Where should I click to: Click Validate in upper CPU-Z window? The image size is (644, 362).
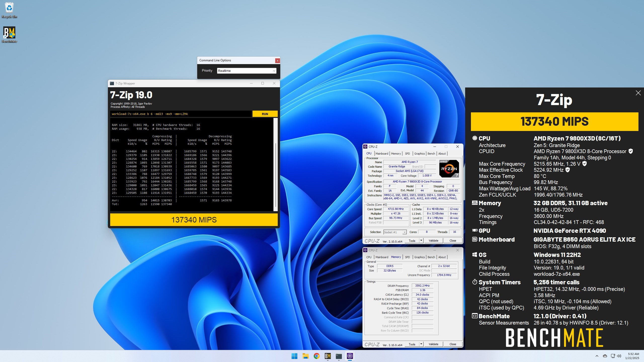(433, 241)
